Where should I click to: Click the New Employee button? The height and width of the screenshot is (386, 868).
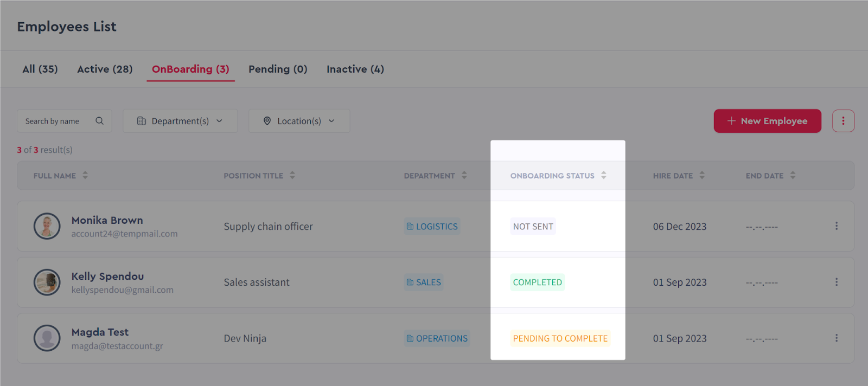click(767, 121)
